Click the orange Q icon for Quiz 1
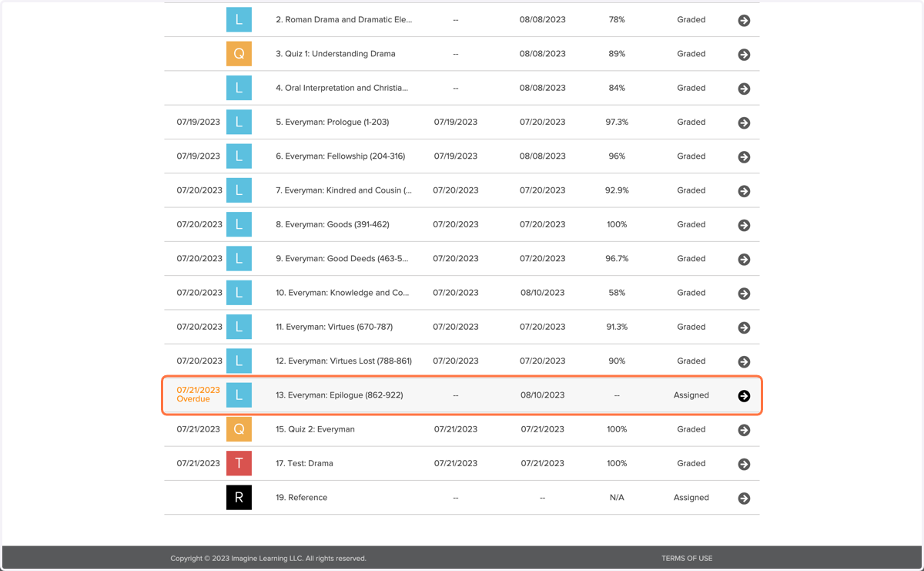 click(x=239, y=54)
